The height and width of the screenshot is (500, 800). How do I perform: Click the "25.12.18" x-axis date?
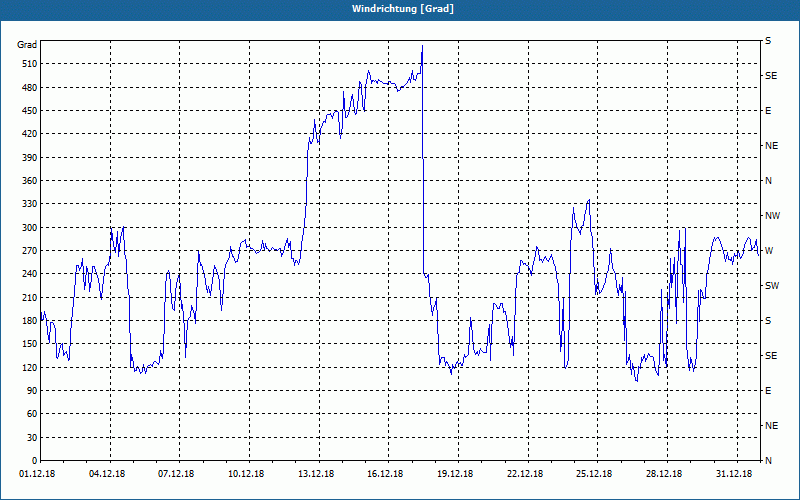(594, 474)
